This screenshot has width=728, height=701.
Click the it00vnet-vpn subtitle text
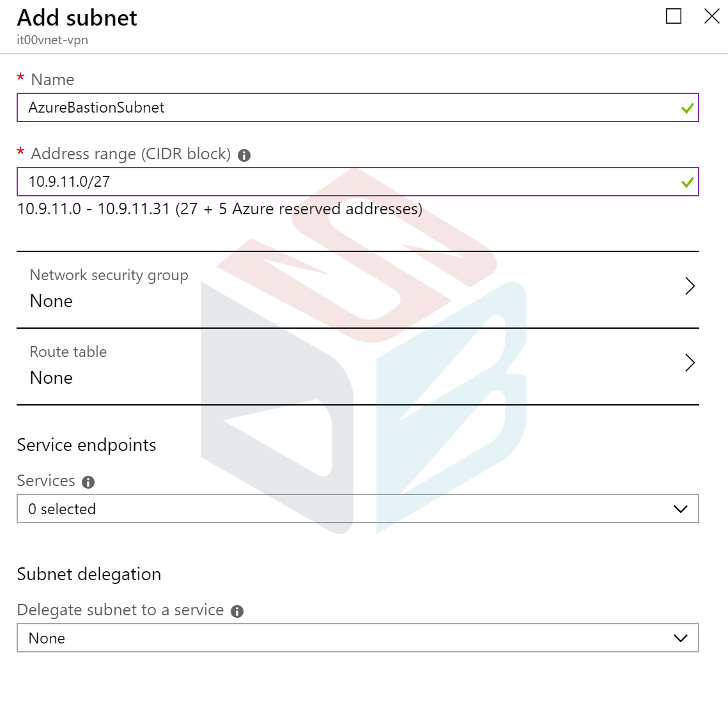pos(52,40)
